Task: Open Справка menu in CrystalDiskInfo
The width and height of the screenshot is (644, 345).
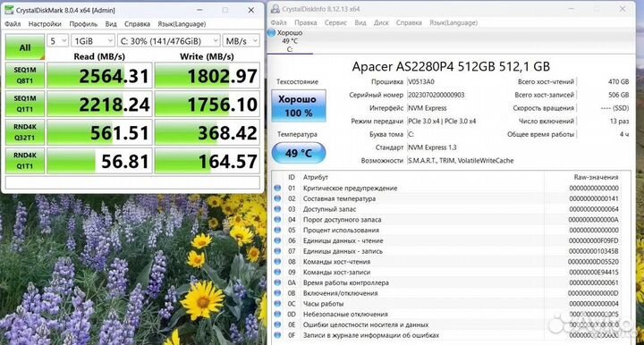Action: pos(409,22)
